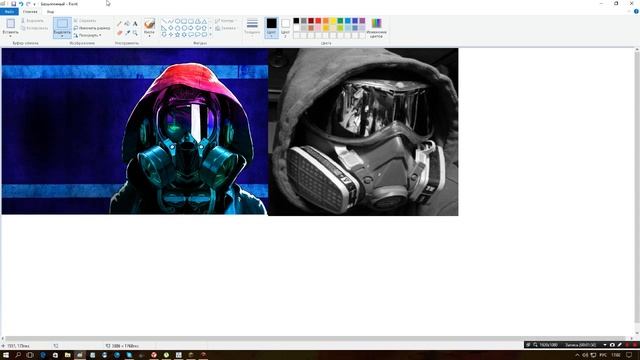Open the shape Fill dropdown
Image resolution: width=640 pixels, height=360 pixels.
point(226,28)
